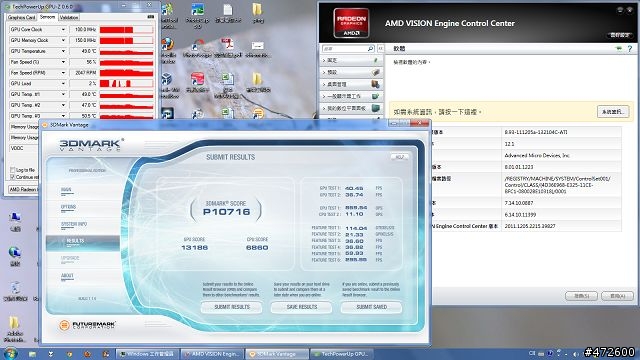This screenshot has height=360, width=640.
Task: Open the GPU Temp. #1 sensor dropdown
Action: (x=63, y=94)
